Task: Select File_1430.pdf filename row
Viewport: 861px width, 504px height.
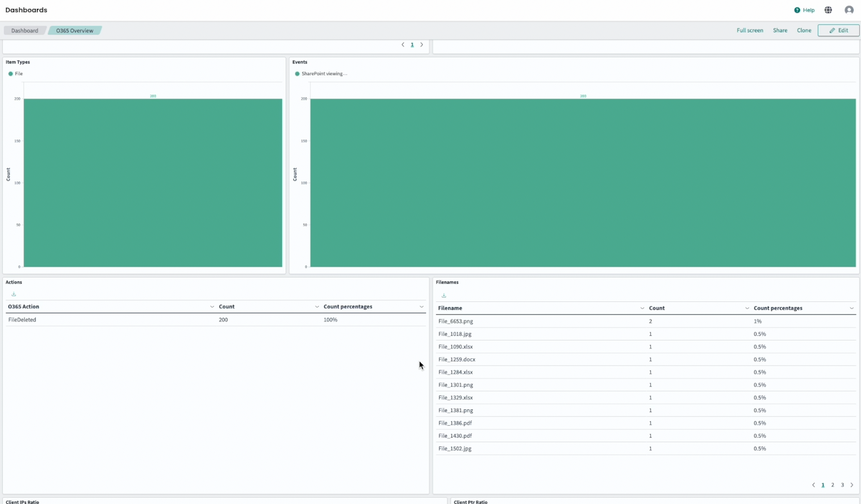Action: 646,436
